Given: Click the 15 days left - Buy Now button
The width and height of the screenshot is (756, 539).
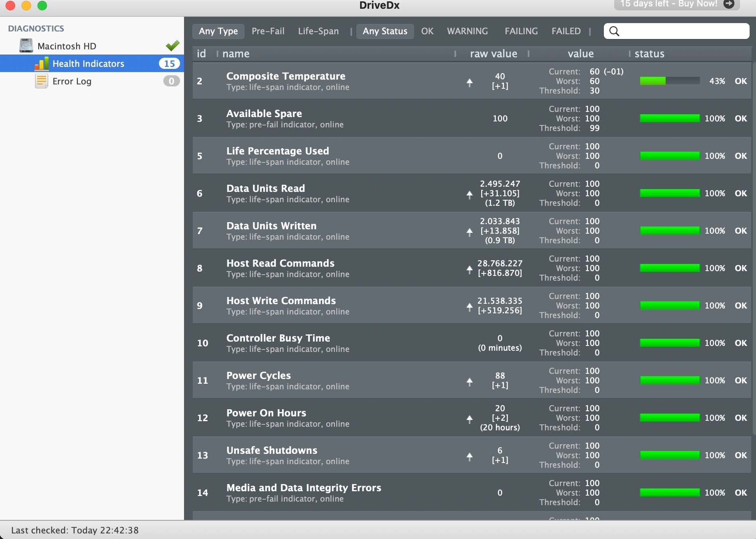Looking at the screenshot, I should 677,4.
